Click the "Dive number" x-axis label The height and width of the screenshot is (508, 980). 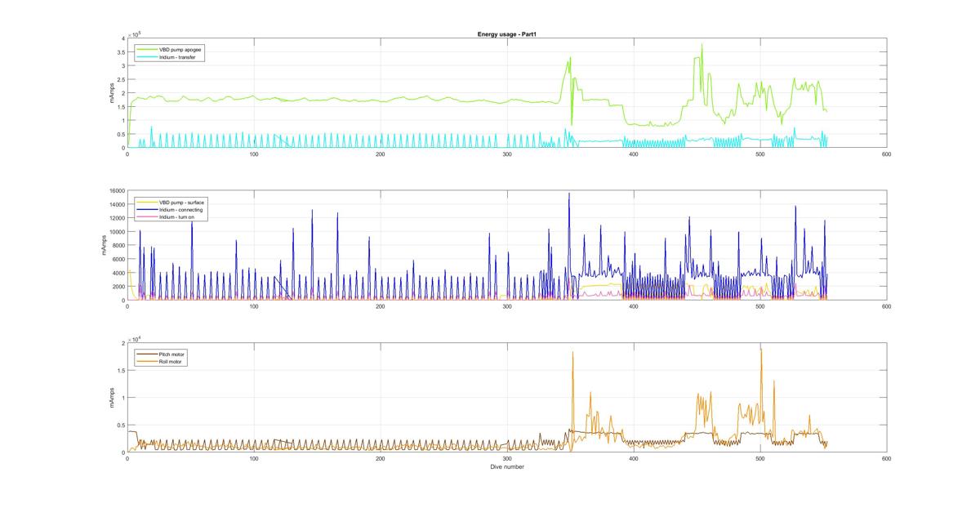point(506,467)
